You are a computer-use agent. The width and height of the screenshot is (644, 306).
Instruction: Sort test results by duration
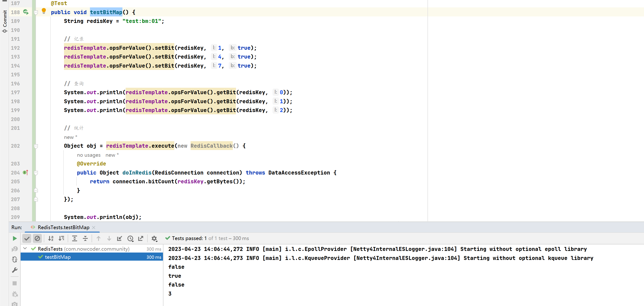[61, 238]
